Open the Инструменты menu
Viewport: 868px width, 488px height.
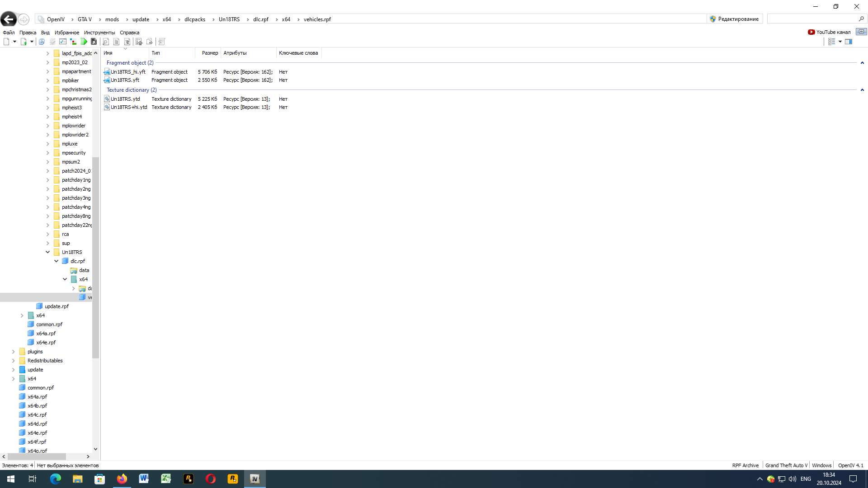(x=99, y=33)
